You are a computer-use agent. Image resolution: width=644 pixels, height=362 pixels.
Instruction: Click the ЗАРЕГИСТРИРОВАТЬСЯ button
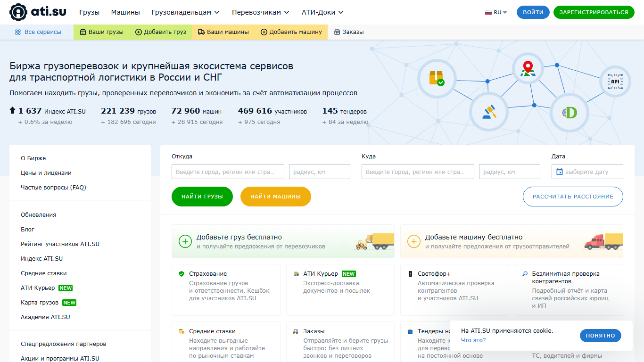tap(594, 12)
